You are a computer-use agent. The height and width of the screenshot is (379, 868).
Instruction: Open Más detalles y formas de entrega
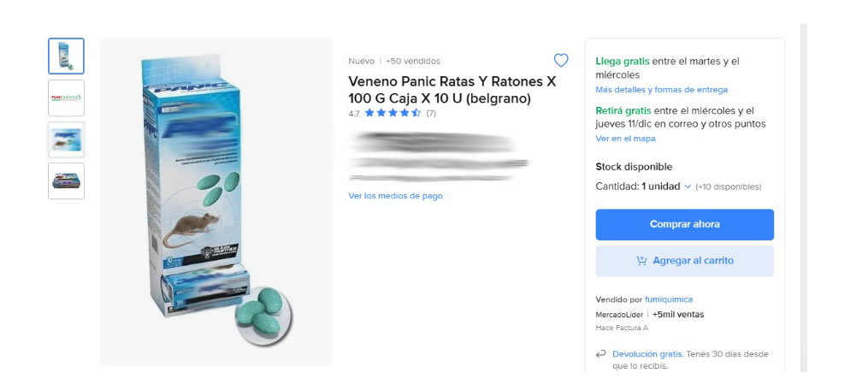[x=661, y=90]
